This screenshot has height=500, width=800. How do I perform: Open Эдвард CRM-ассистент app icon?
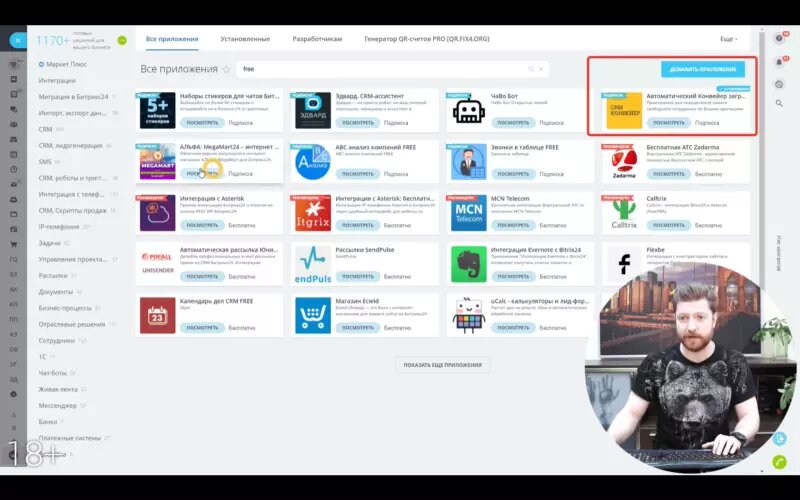coord(313,111)
